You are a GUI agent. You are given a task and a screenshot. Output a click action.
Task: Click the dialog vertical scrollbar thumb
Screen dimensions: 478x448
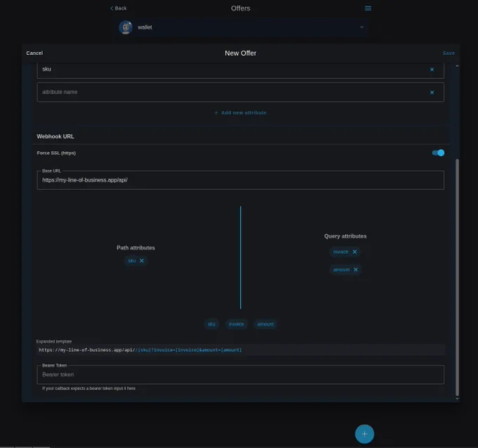(x=457, y=277)
